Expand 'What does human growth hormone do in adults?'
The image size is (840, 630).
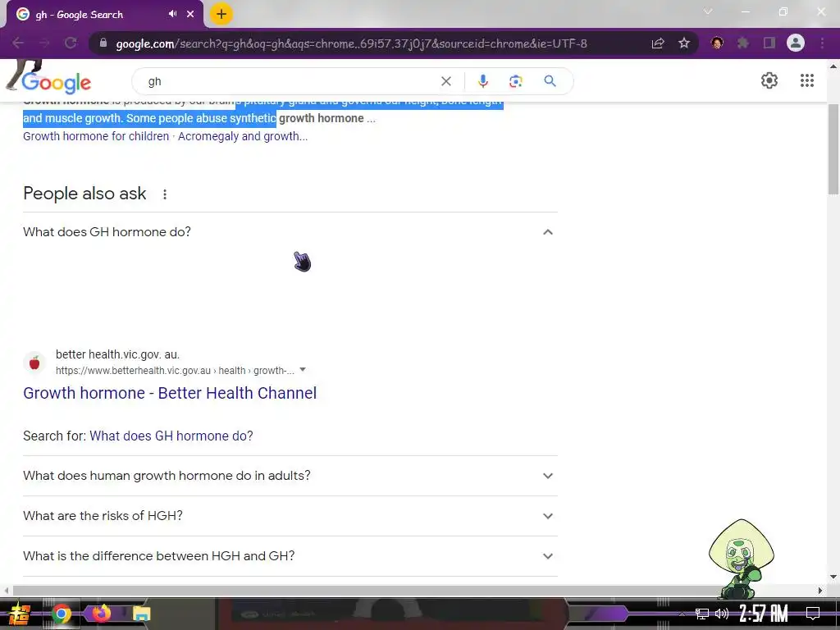[x=290, y=476]
